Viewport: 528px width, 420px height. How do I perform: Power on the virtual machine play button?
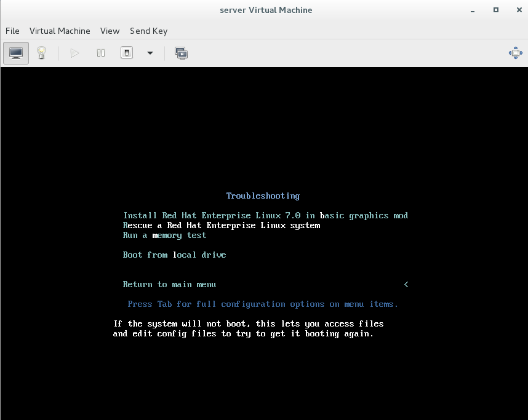pyautogui.click(x=74, y=53)
